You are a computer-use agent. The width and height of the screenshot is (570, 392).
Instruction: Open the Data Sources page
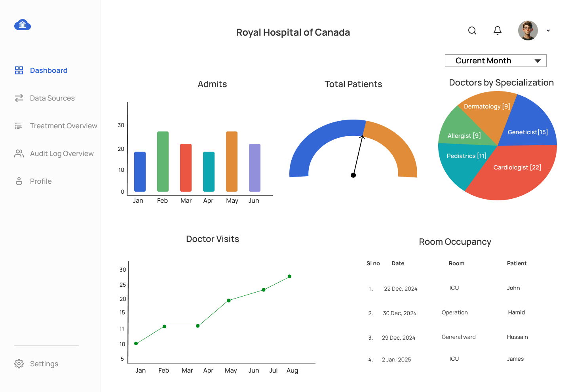[52, 98]
